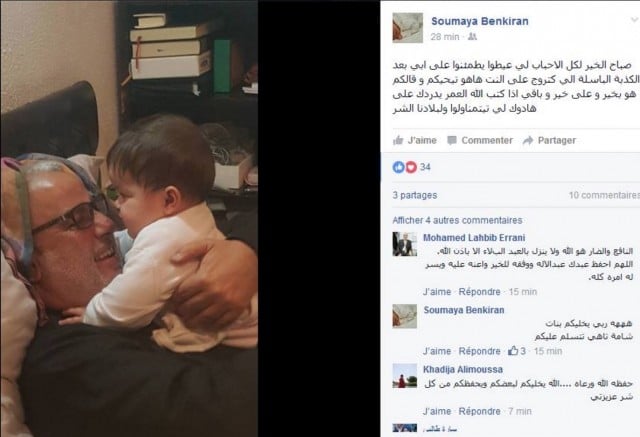Screen dimensions: 640x437
Task: Like Mohamed Lahbib Errani's comment
Action: point(437,292)
